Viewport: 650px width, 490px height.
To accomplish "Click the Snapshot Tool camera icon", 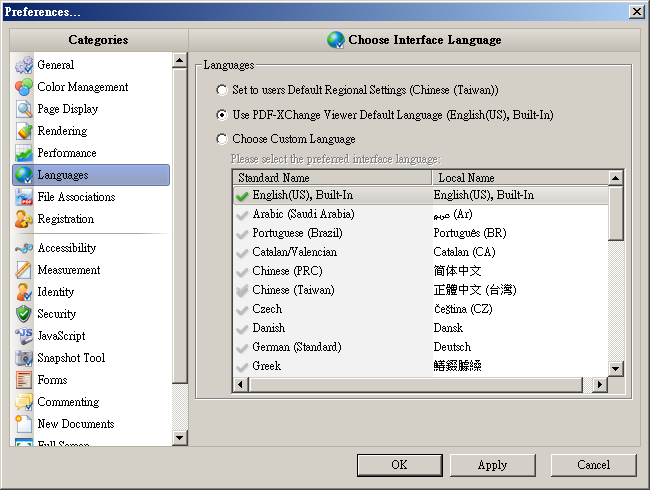I will pyautogui.click(x=24, y=358).
